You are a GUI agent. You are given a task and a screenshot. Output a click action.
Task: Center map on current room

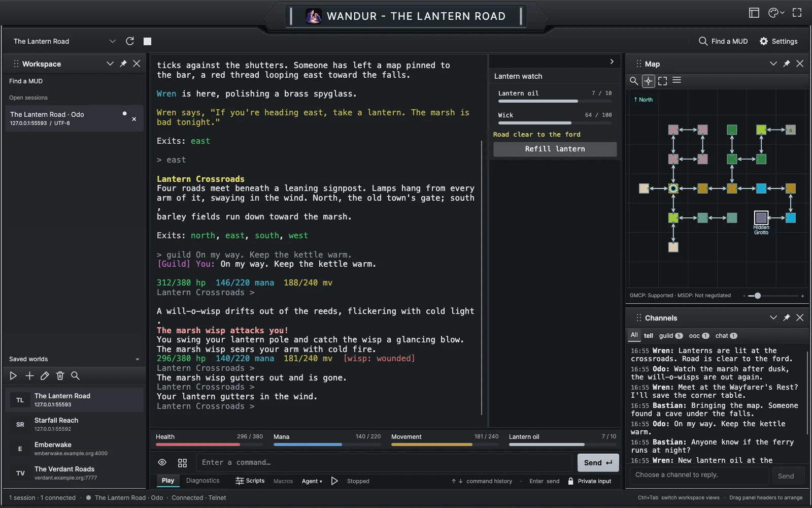(649, 81)
